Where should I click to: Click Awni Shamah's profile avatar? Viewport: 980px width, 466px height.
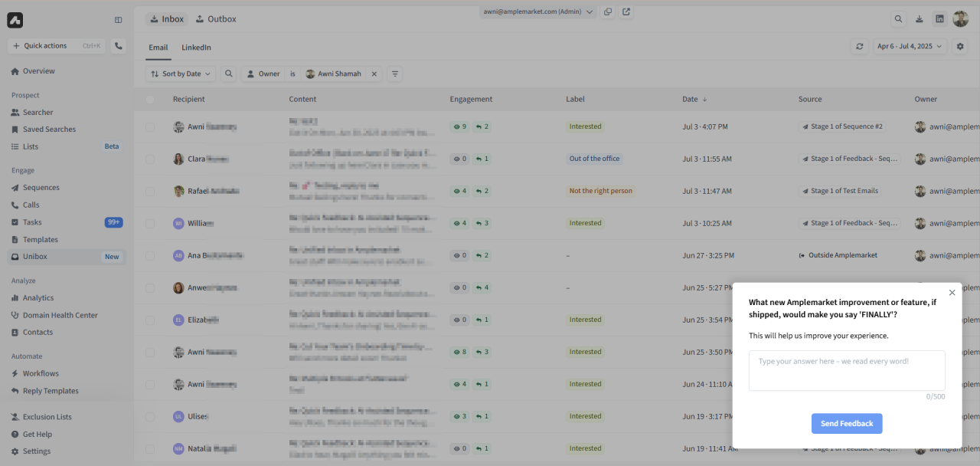(x=960, y=18)
